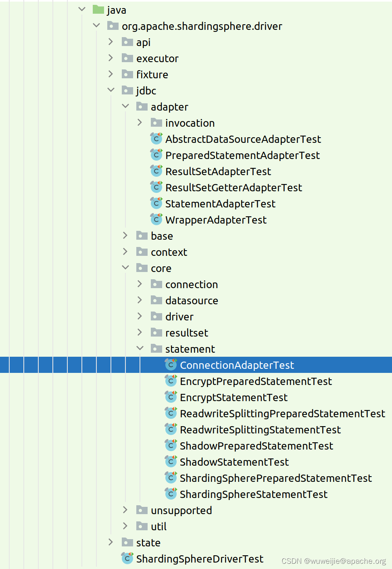392x569 pixels.
Task: Click the executor package folder icon
Action: coord(127,58)
